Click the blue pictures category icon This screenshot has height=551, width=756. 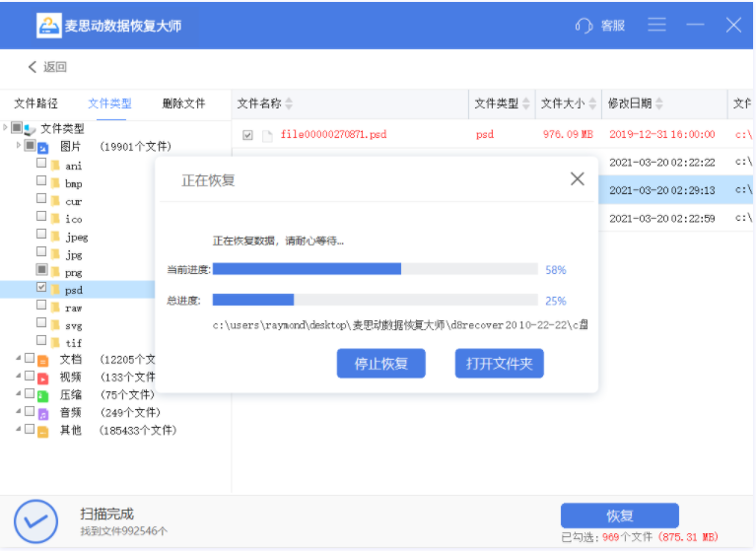click(43, 147)
